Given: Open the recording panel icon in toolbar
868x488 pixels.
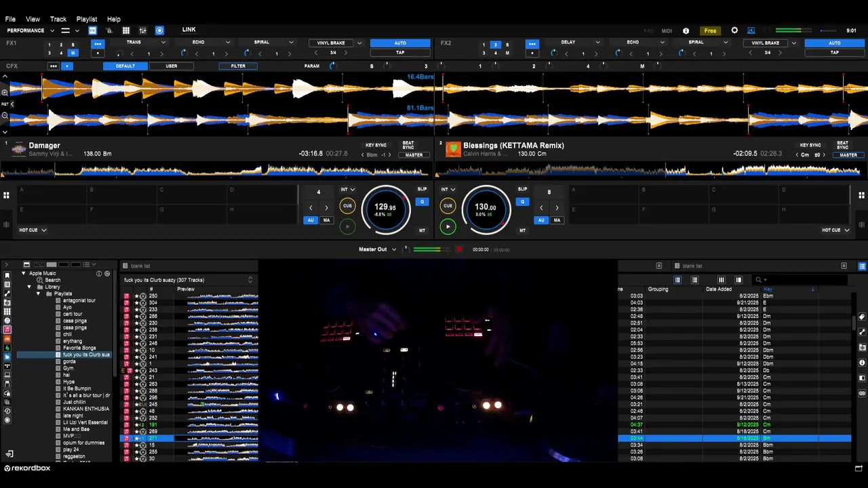Looking at the screenshot, I should (x=159, y=30).
